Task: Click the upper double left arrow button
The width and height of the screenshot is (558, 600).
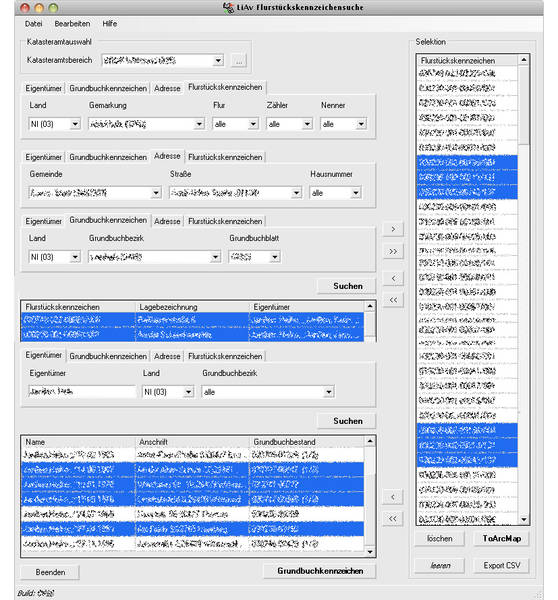Action: [393, 300]
